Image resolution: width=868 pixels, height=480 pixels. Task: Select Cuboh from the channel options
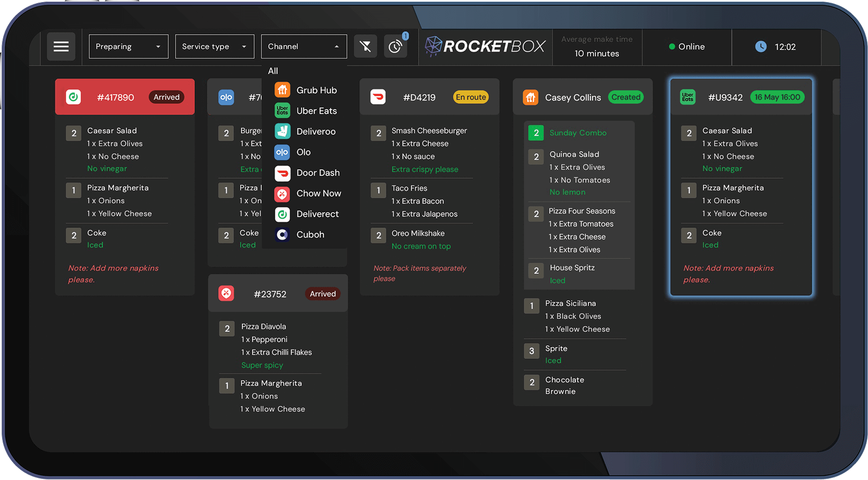point(310,235)
